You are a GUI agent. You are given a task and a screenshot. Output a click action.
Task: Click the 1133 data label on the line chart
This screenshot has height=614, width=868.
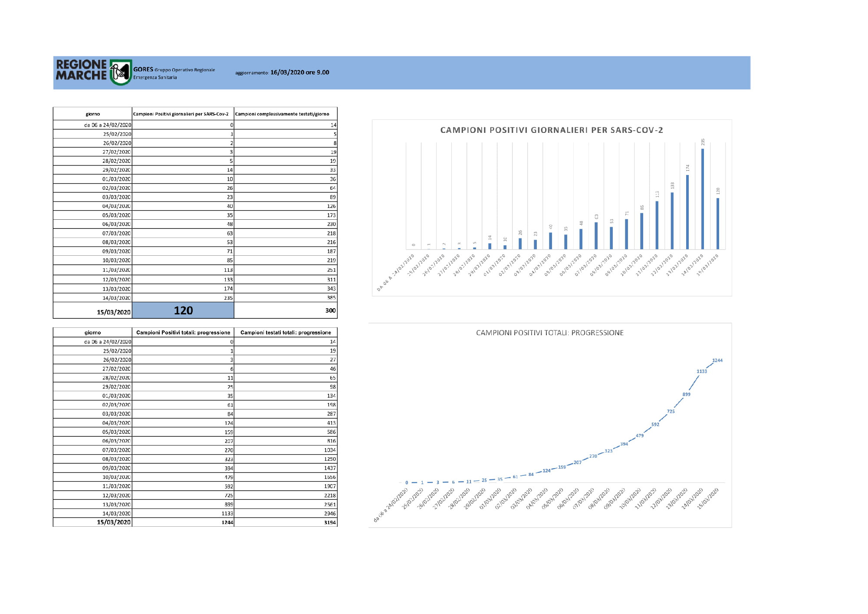tap(702, 371)
